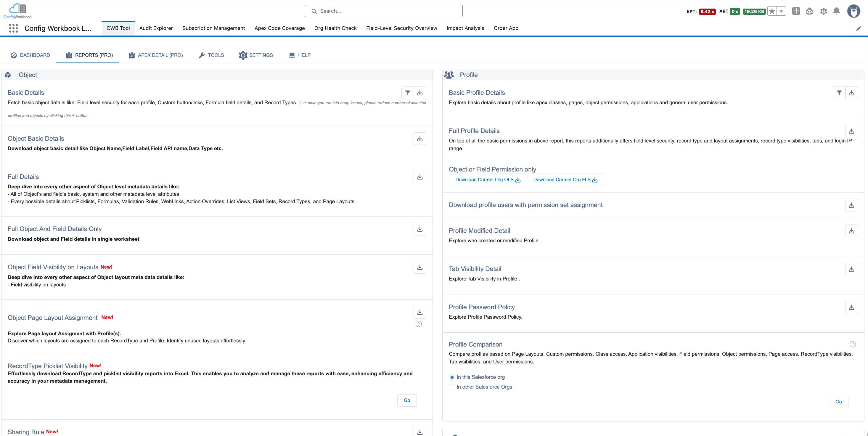Click Go under RecordType Picklist Visibility
868x436 pixels.
coord(407,400)
